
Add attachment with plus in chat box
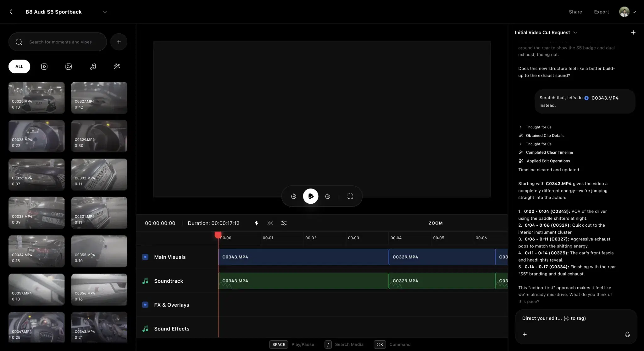(525, 334)
